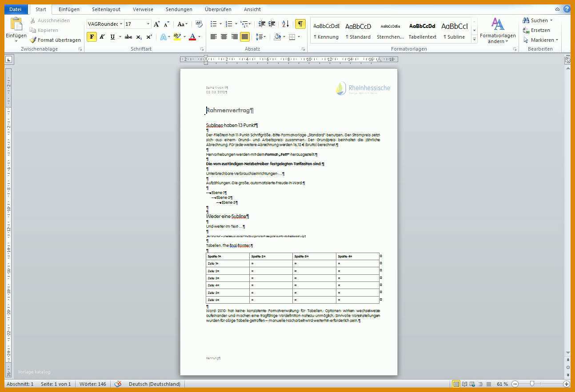Viewport: 575px width, 392px height.
Task: Apply the Subline style
Action: point(454,31)
